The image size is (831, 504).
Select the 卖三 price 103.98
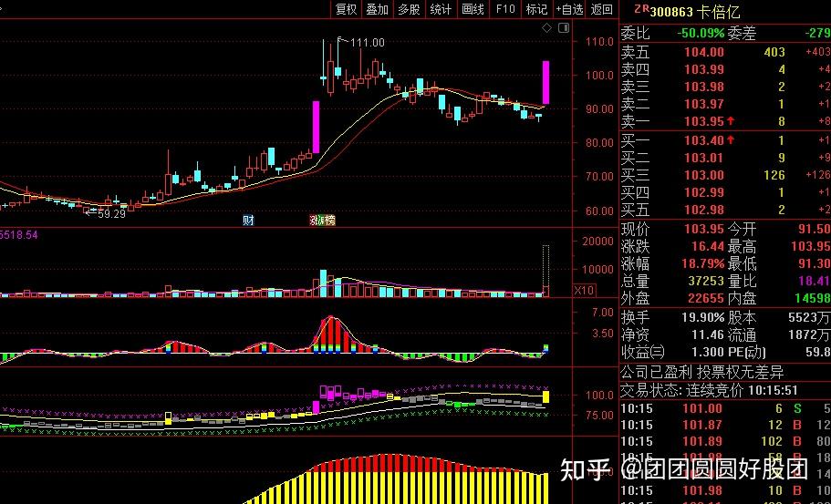click(x=704, y=87)
